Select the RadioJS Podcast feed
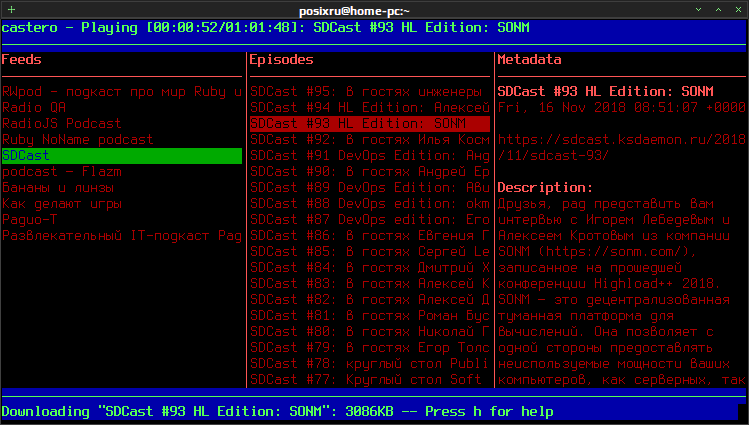The image size is (749, 425). tap(122, 124)
